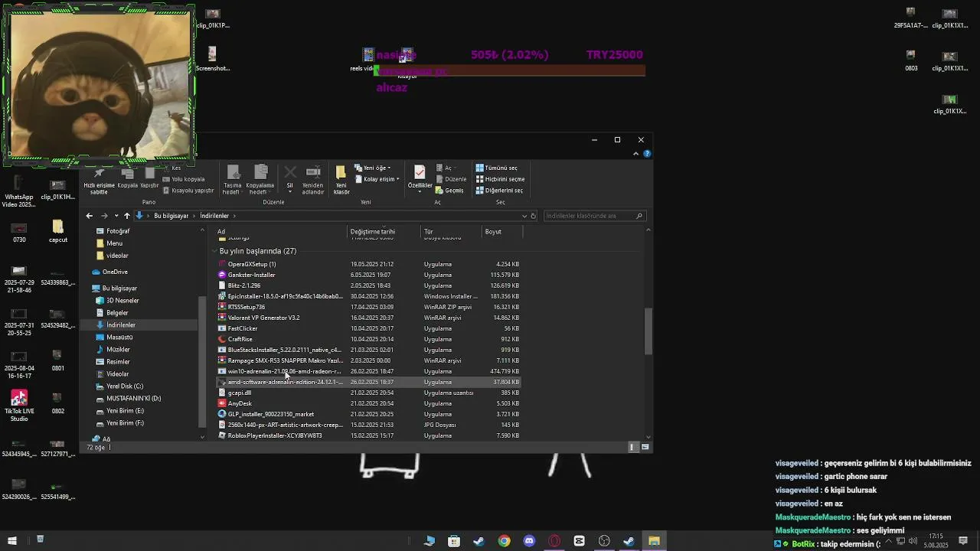The image size is (980, 551).
Task: Click Geçmiş history button
Action: [x=450, y=191]
